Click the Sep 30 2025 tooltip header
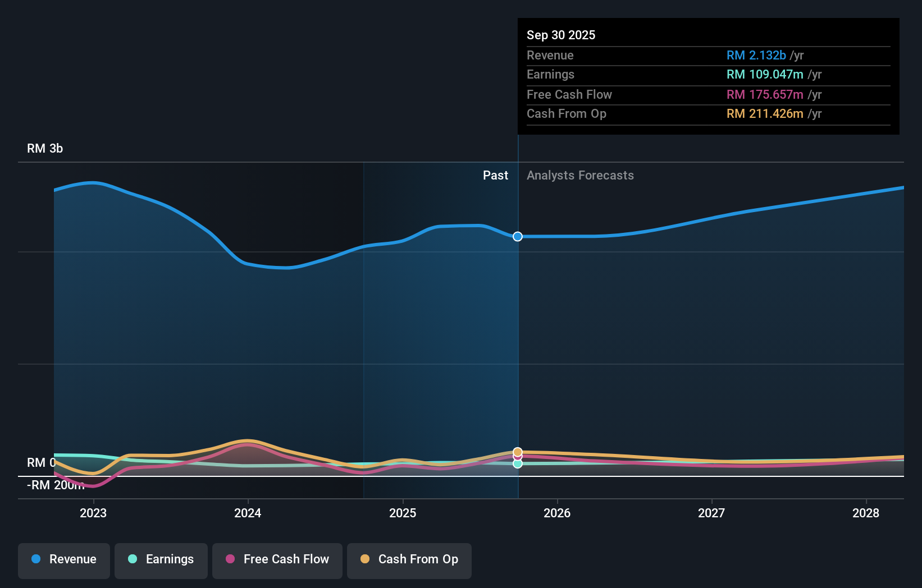 (561, 35)
